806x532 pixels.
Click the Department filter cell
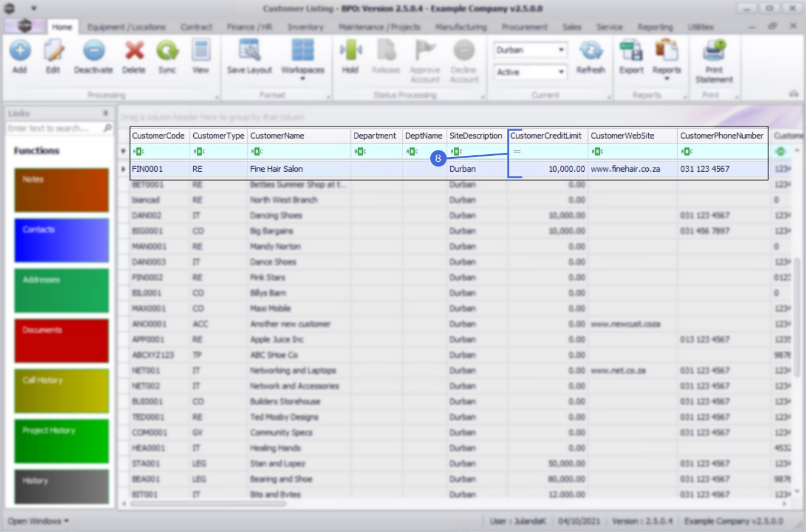point(376,152)
